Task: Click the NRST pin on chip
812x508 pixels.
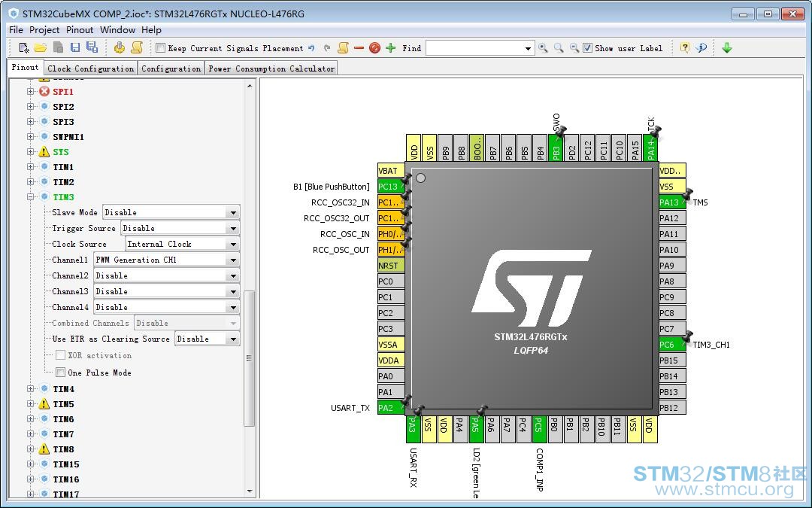Action: 391,266
